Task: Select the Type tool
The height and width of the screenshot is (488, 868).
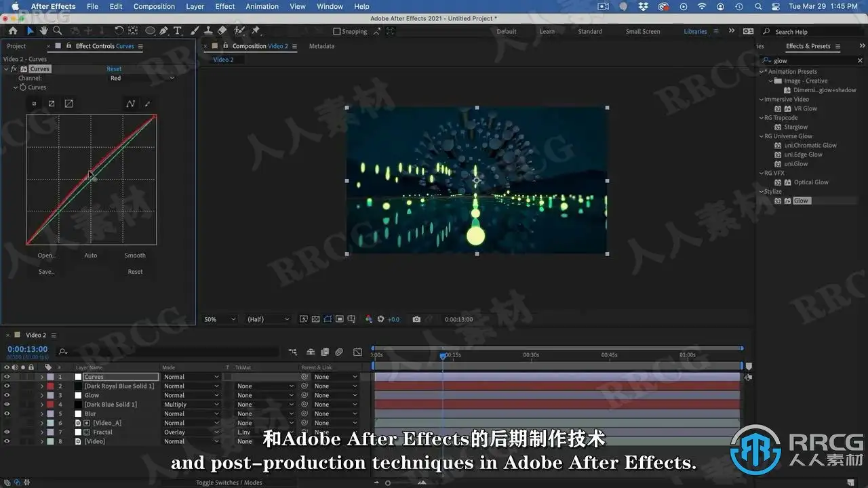Action: tap(178, 31)
